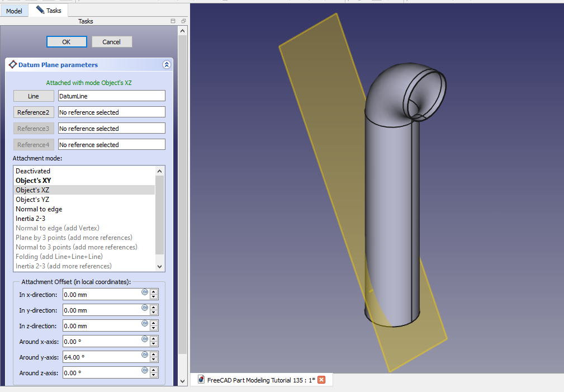The width and height of the screenshot is (564, 392).
Task: Click the DatumLine reference text field
Action: pyautogui.click(x=111, y=96)
